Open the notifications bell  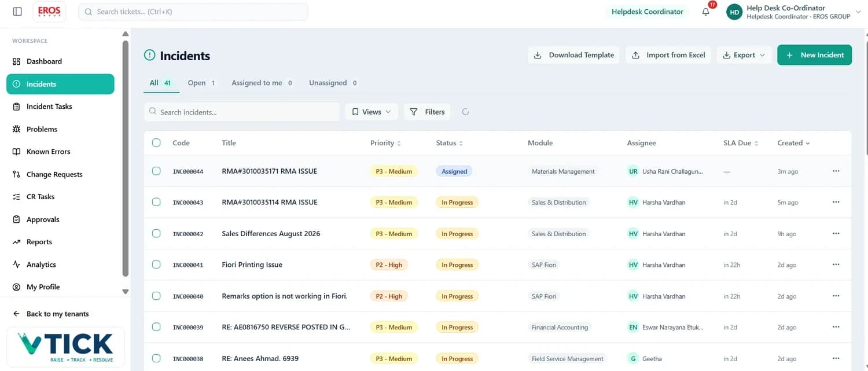706,12
